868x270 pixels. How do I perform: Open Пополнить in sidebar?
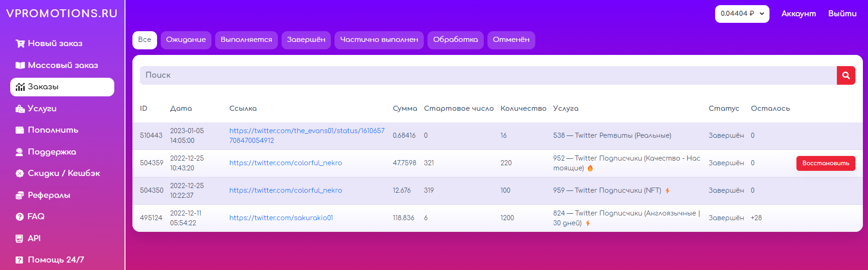[x=62, y=130]
